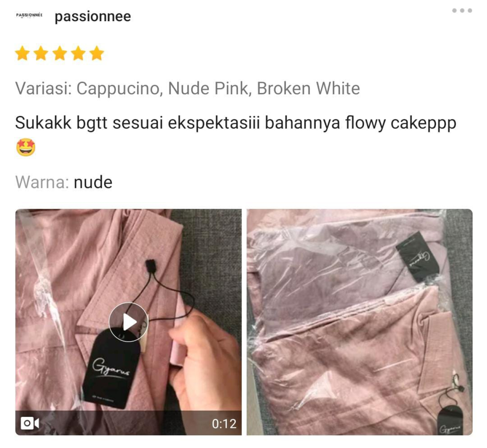The image size is (487, 448).
Task: Click the second rating star
Action: [x=41, y=53]
